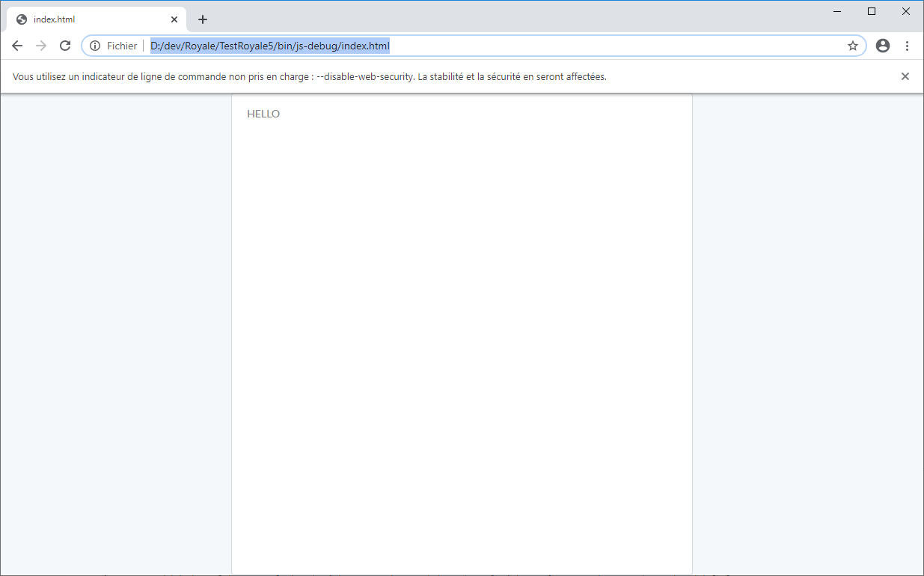Click the HELLO text on the page
This screenshot has width=924, height=576.
coord(263,113)
